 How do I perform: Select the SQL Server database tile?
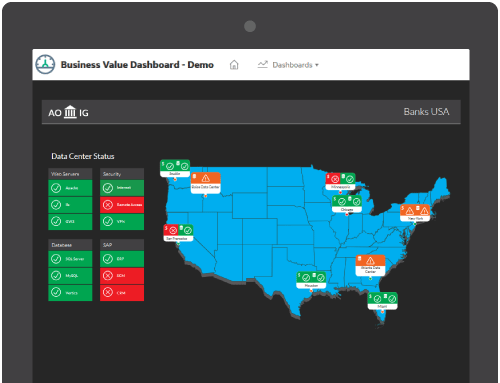point(70,259)
